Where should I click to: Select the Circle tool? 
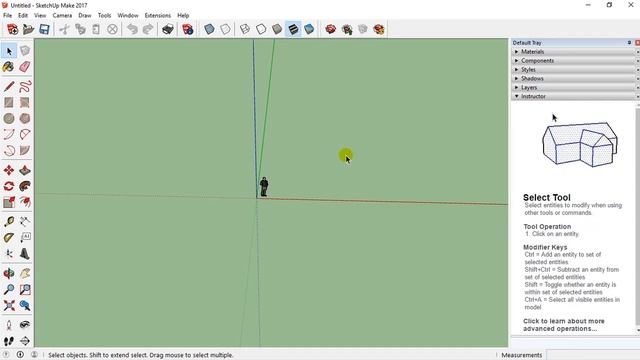point(9,118)
